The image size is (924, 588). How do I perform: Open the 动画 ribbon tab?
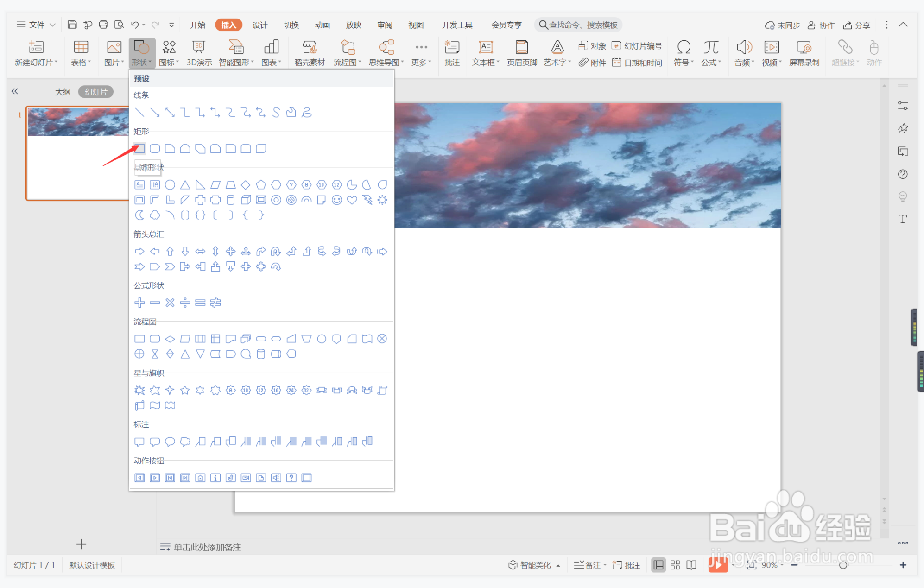[322, 25]
